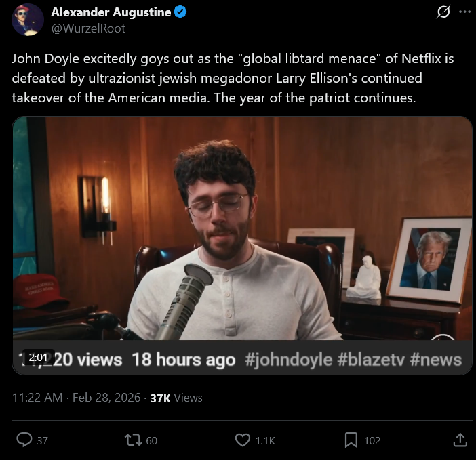Open the share upload icon
The width and height of the screenshot is (476, 460).
tap(460, 440)
